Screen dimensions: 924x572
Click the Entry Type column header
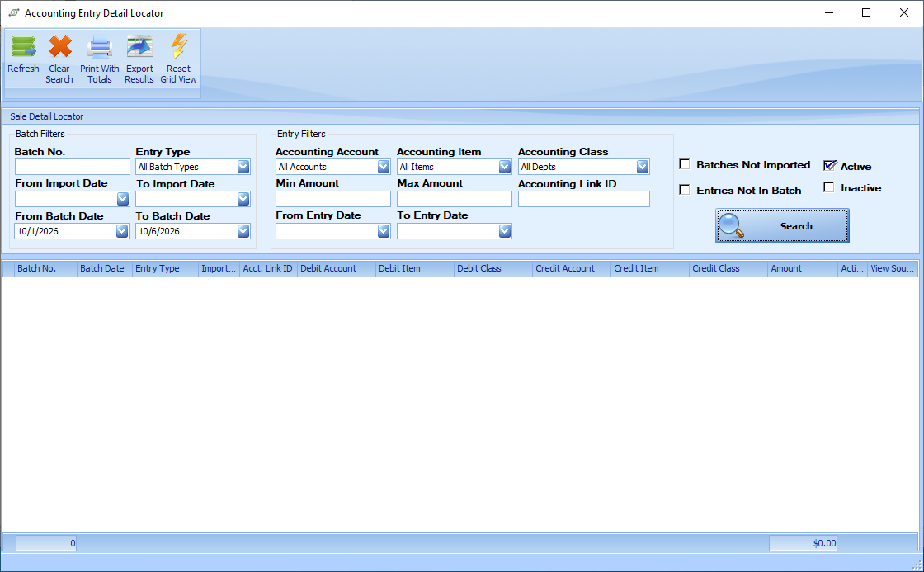click(165, 268)
